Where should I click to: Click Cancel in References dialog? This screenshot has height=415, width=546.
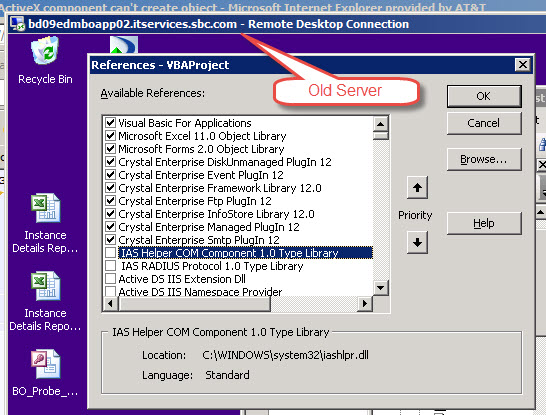click(x=484, y=123)
